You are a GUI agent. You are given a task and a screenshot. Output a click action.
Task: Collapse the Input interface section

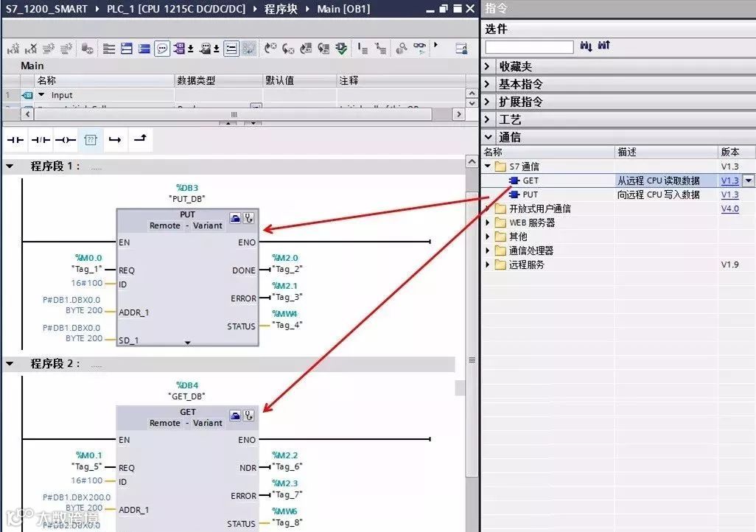[41, 95]
